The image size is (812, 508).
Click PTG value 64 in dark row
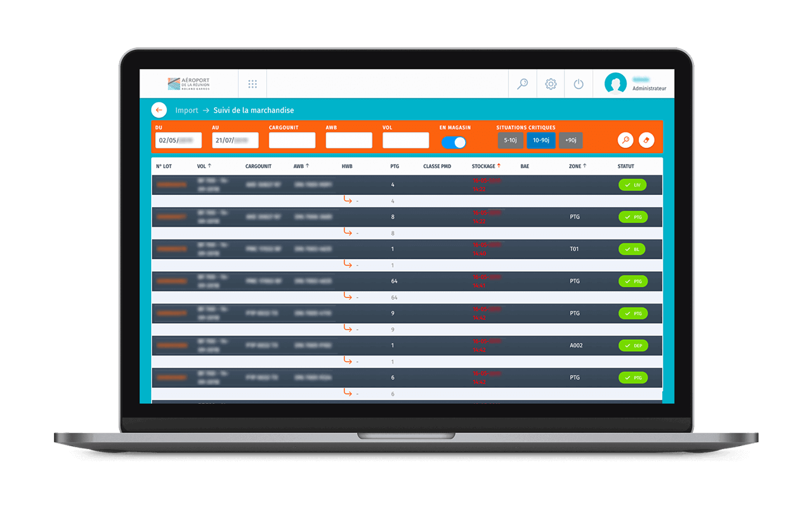394,281
